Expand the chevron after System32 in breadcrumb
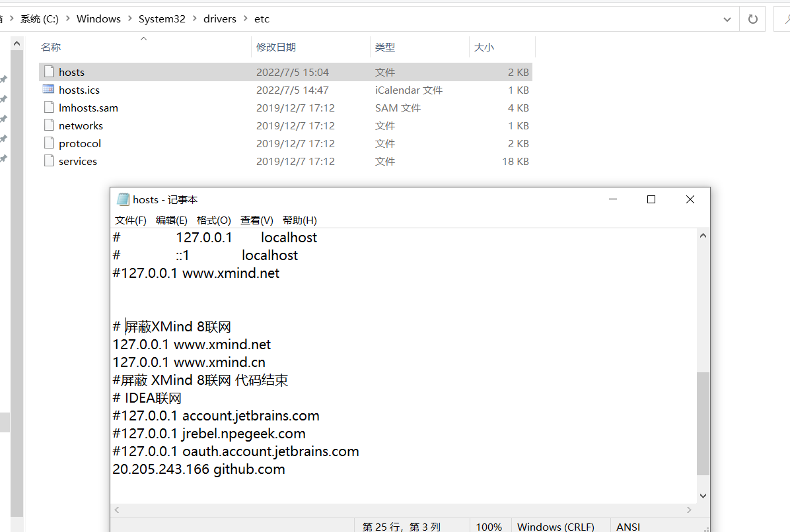 click(x=194, y=18)
